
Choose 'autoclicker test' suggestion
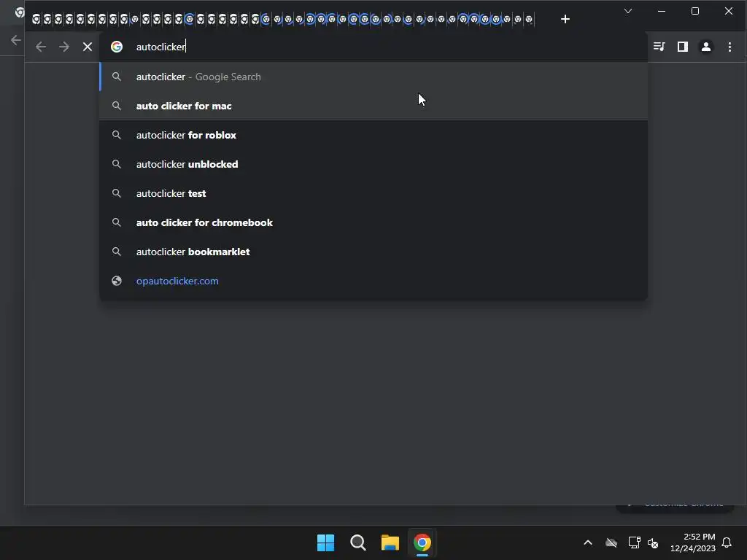point(373,193)
